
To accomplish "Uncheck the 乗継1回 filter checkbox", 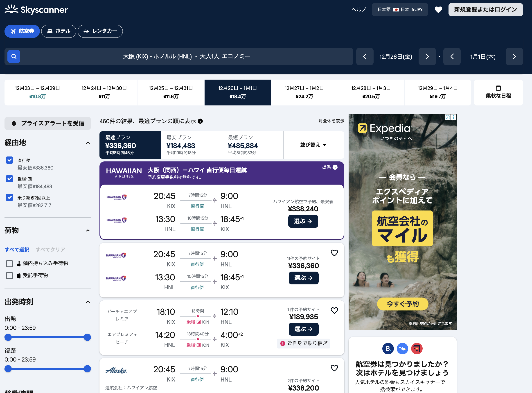I will [x=9, y=179].
